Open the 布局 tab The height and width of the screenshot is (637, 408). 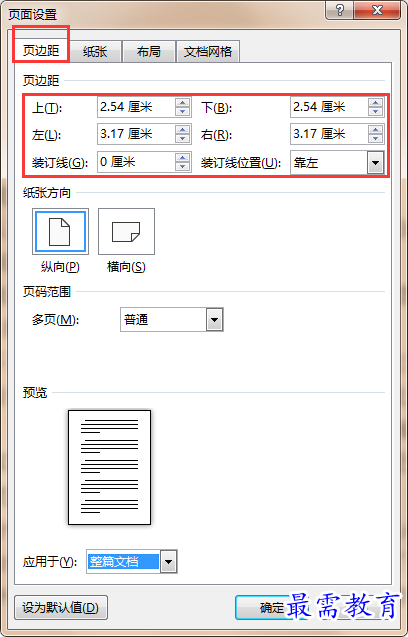pos(149,52)
